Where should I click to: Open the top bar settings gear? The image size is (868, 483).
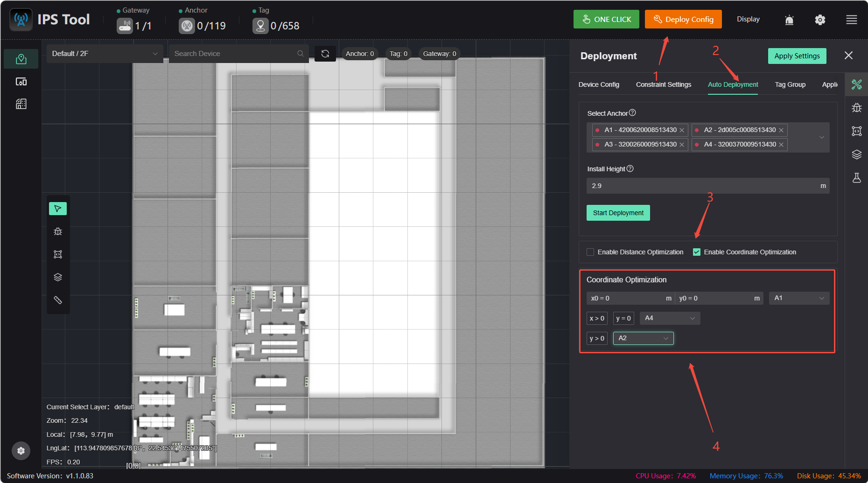[820, 20]
